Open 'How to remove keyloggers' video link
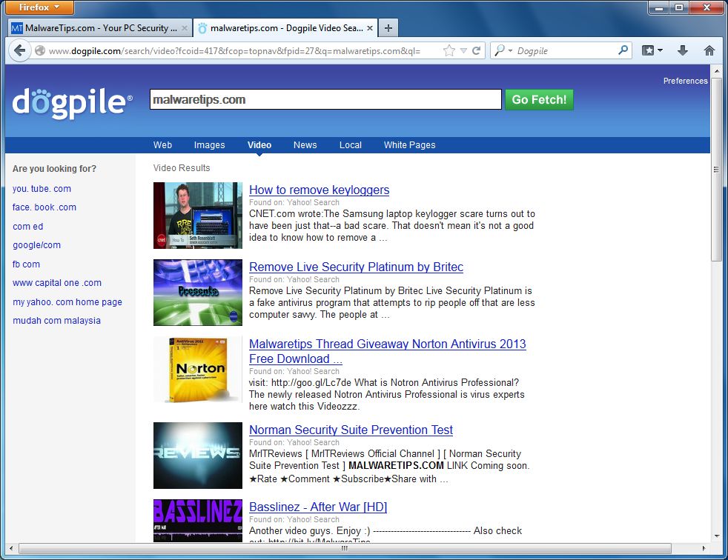Viewport: 728px width, 560px height. pos(319,190)
